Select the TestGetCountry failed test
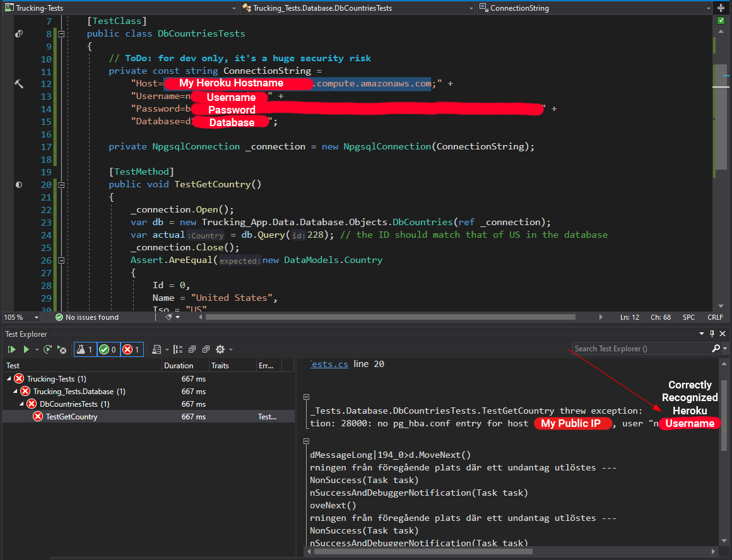The image size is (732, 560). click(x=71, y=416)
